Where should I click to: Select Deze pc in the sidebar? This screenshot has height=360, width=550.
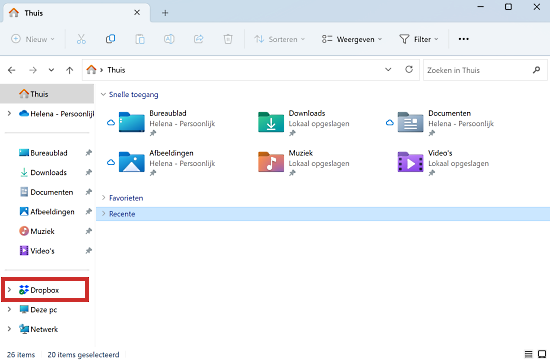pyautogui.click(x=38, y=309)
